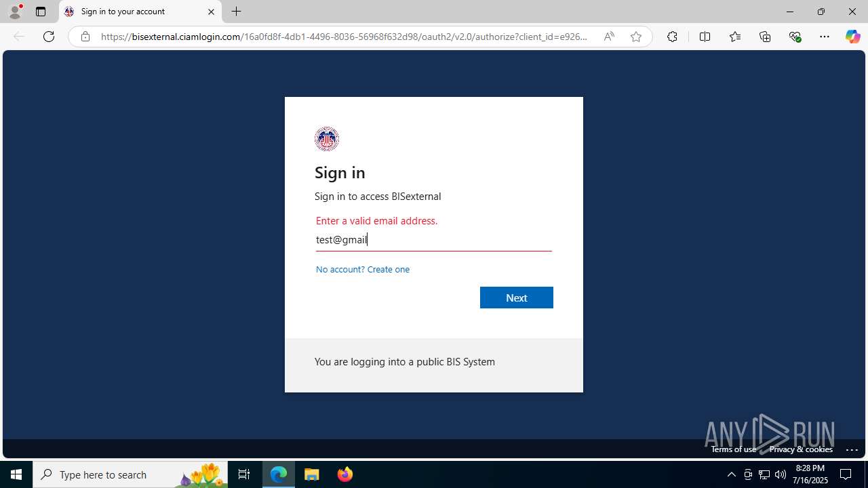Toggle the Split screen icon

tap(705, 37)
